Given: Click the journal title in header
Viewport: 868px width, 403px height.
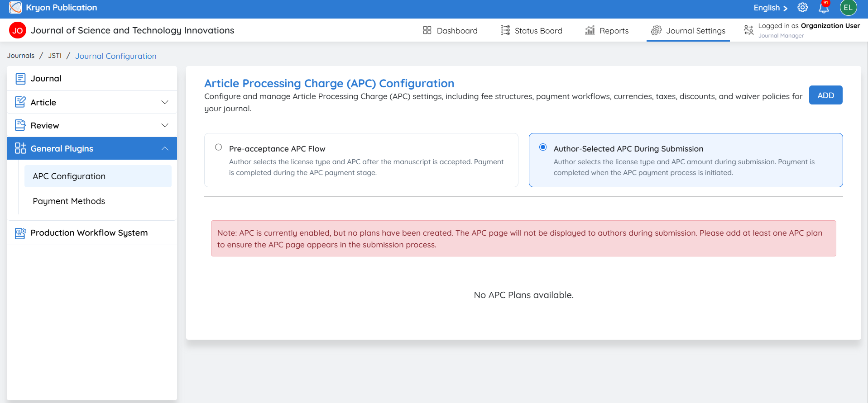Looking at the screenshot, I should click(x=133, y=30).
